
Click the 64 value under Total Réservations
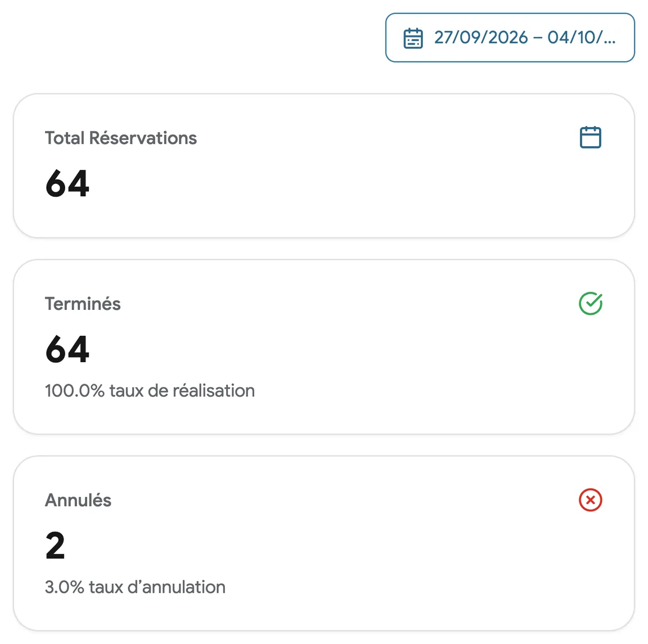click(67, 183)
